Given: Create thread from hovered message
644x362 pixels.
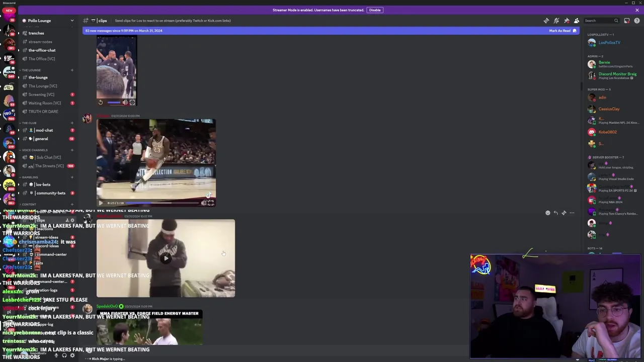Looking at the screenshot, I should click(564, 213).
